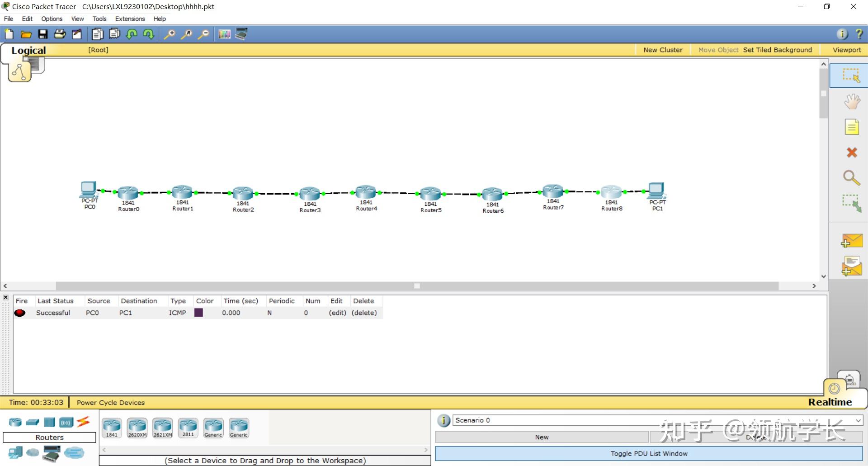Open the Drawing Palette icon
The image size is (868, 466).
tap(224, 34)
